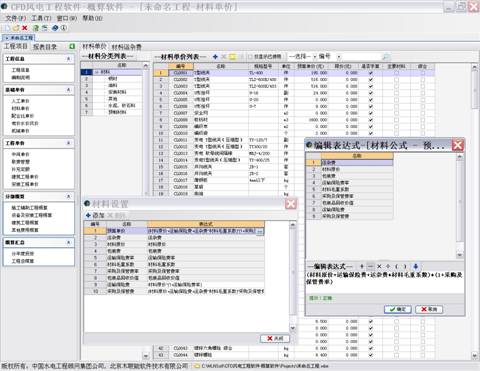Click the minus operator in 编辑表达式 bar
The image size is (480, 371).
370,266
